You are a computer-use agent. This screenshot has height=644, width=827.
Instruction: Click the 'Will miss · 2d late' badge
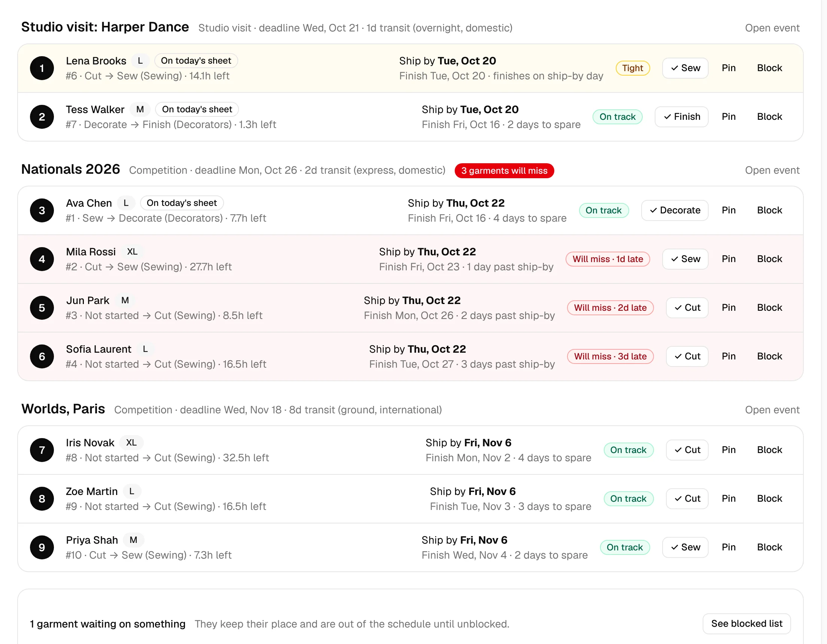click(610, 308)
